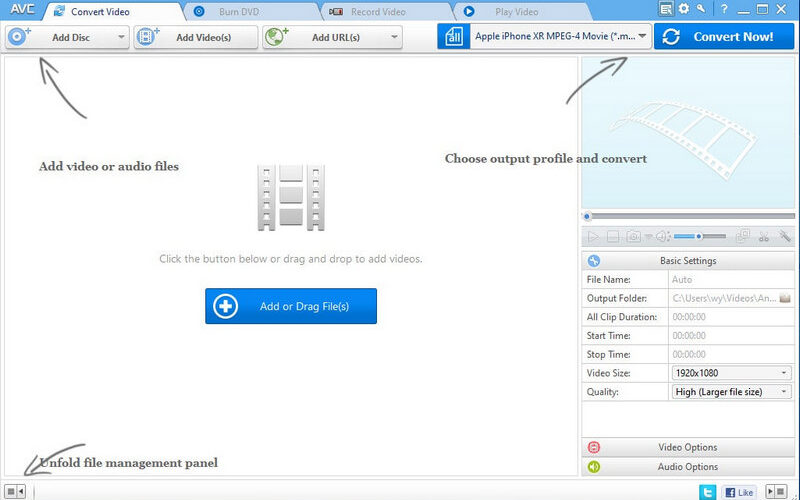Expand the Audio Options section
Viewport: 800px width, 500px height.
tap(688, 467)
